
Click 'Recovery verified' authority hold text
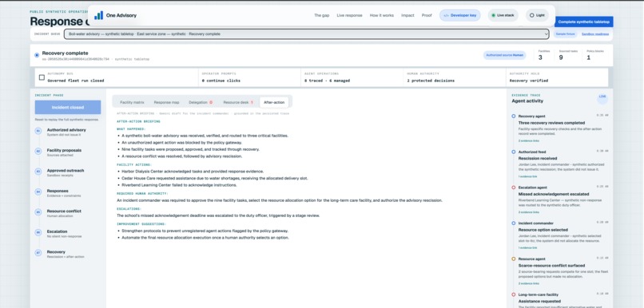tap(529, 81)
